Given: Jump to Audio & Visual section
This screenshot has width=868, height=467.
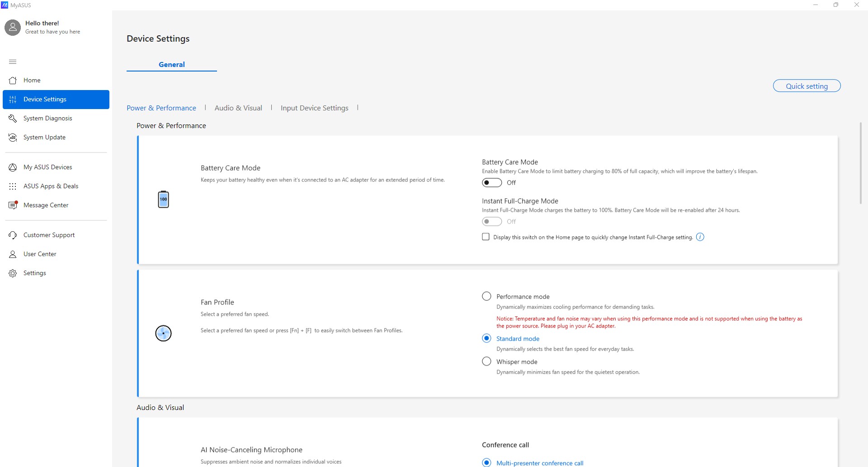Looking at the screenshot, I should [238, 108].
